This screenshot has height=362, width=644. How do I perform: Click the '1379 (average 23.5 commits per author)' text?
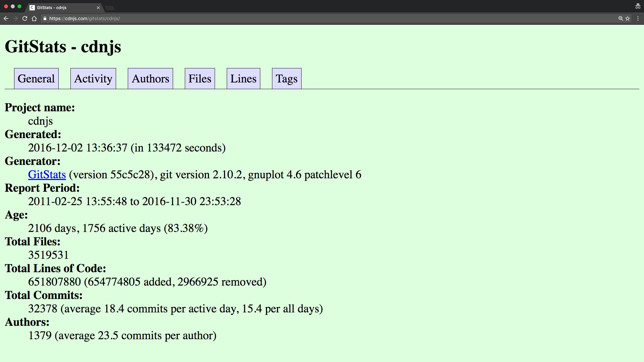(122, 336)
